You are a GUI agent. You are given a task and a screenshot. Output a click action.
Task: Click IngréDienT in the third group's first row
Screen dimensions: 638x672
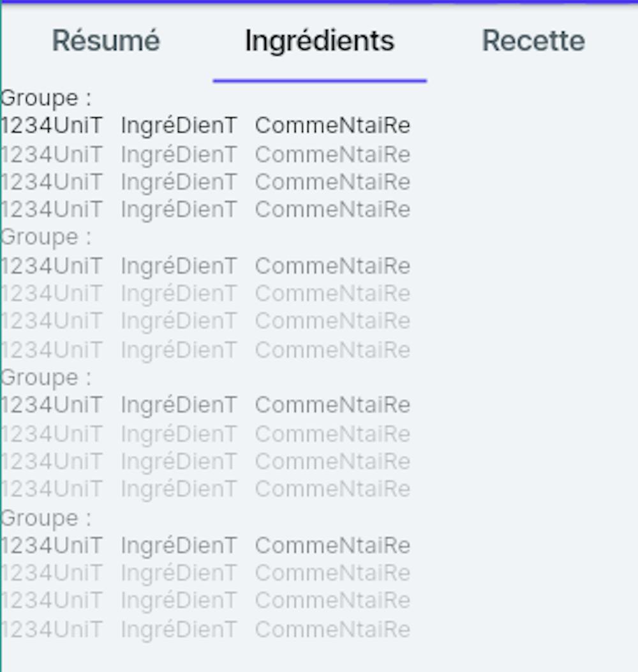click(x=179, y=405)
